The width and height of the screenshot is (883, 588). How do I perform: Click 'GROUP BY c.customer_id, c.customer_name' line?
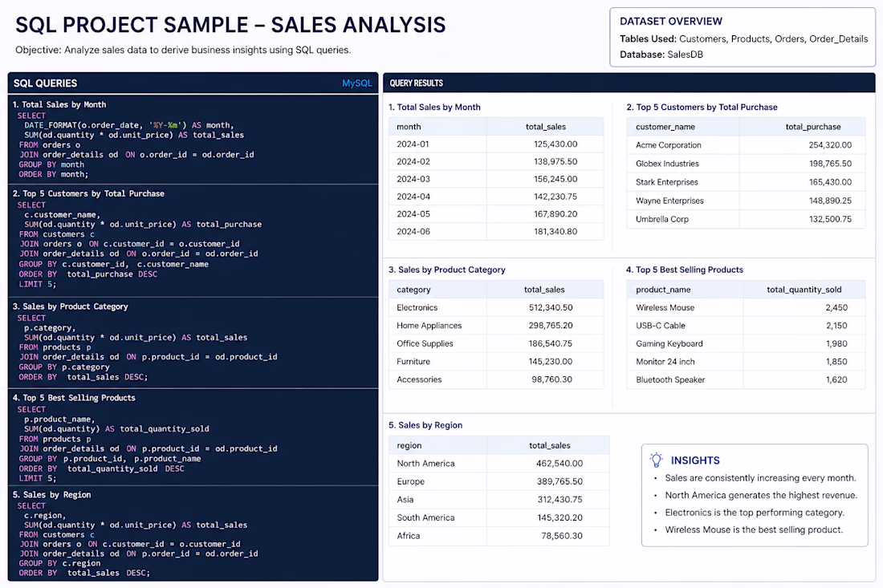click(114, 264)
